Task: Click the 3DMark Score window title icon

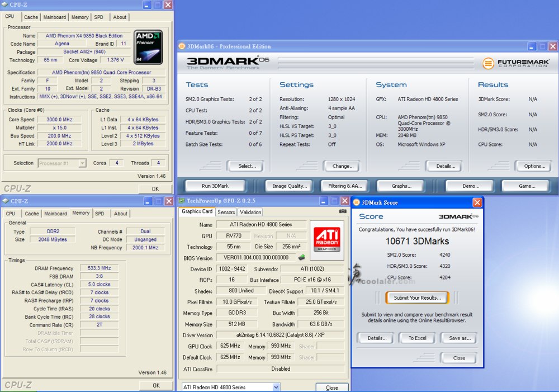Action: [x=356, y=202]
